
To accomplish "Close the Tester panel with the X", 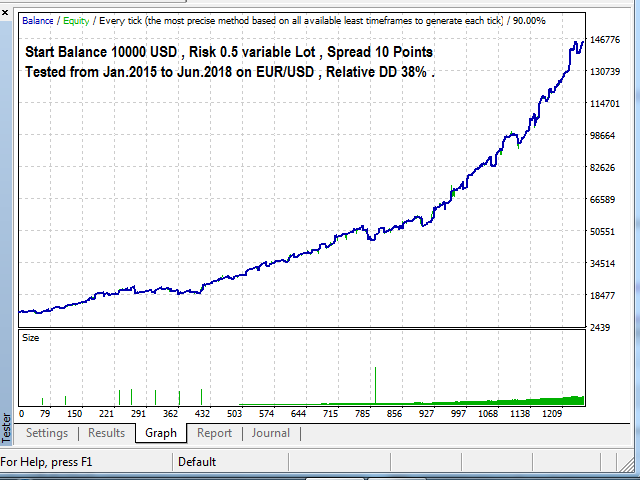I will [x=5, y=13].
